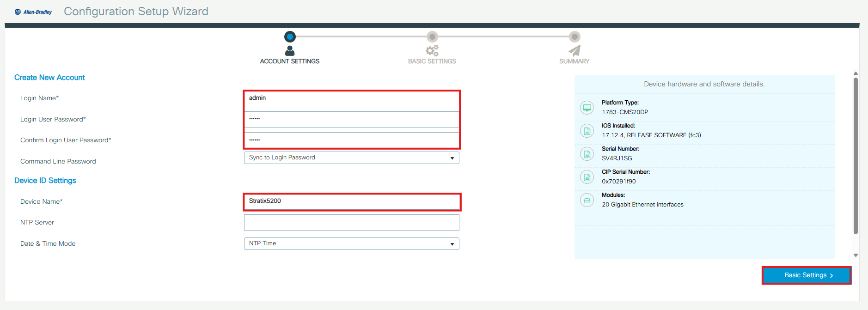
Task: Click the Serial Number document icon
Action: tap(587, 154)
